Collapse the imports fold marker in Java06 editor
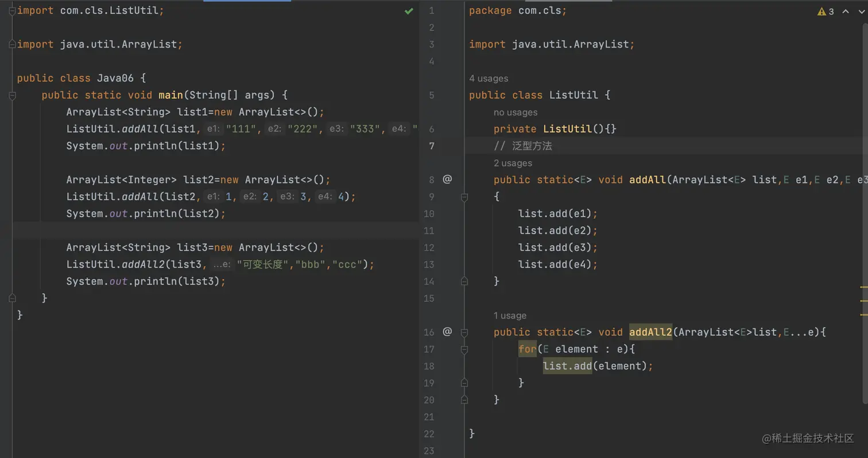Image resolution: width=868 pixels, height=458 pixels. [x=12, y=11]
